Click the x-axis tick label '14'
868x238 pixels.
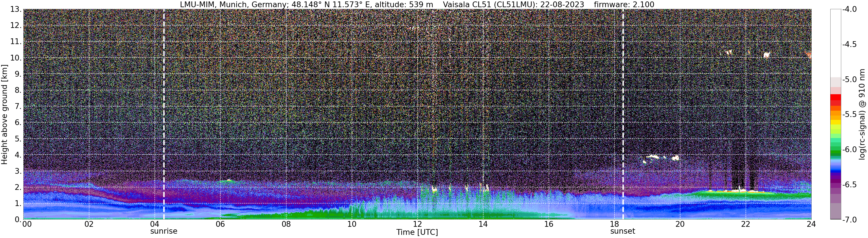483,224
